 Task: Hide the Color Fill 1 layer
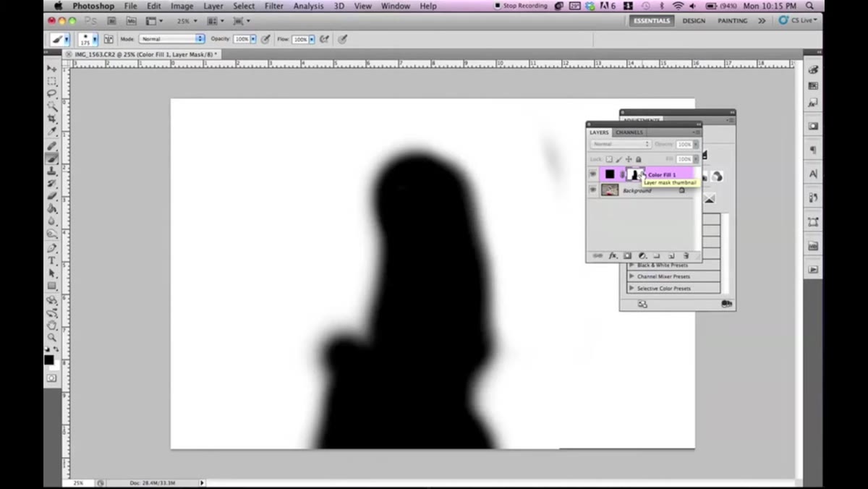pyautogui.click(x=593, y=174)
